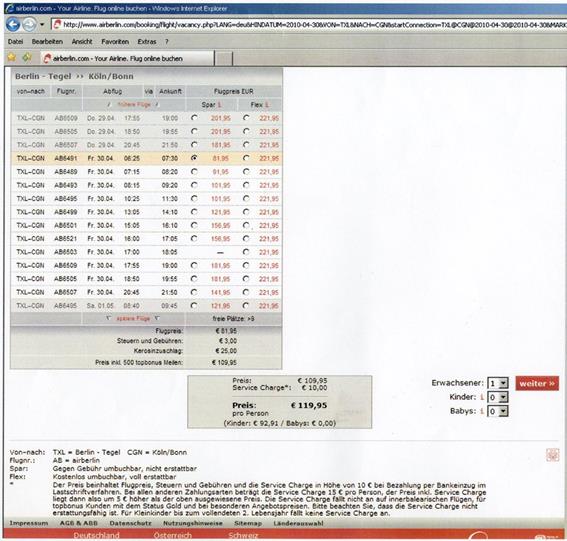Click the freie Plätze >9 text
Image resolution: width=567 pixels, height=541 pixels.
233,319
